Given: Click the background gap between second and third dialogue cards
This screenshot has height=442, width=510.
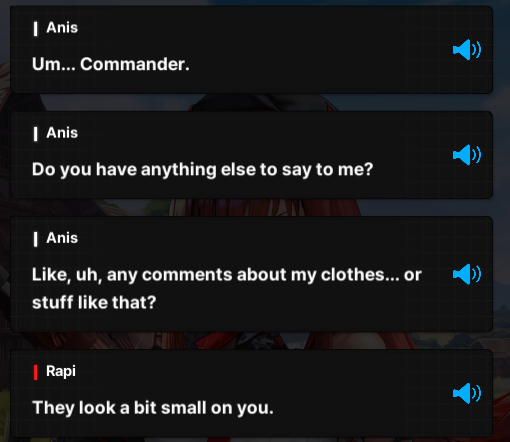Looking at the screenshot, I should coord(252,207).
